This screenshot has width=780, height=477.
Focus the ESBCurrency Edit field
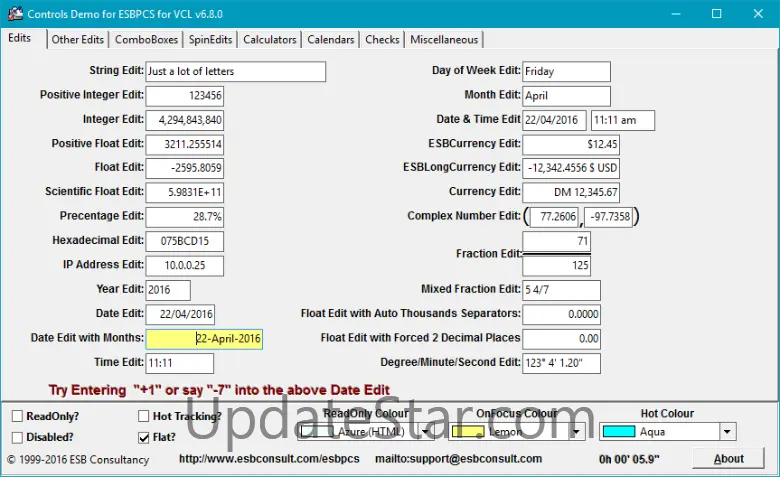[x=571, y=144]
